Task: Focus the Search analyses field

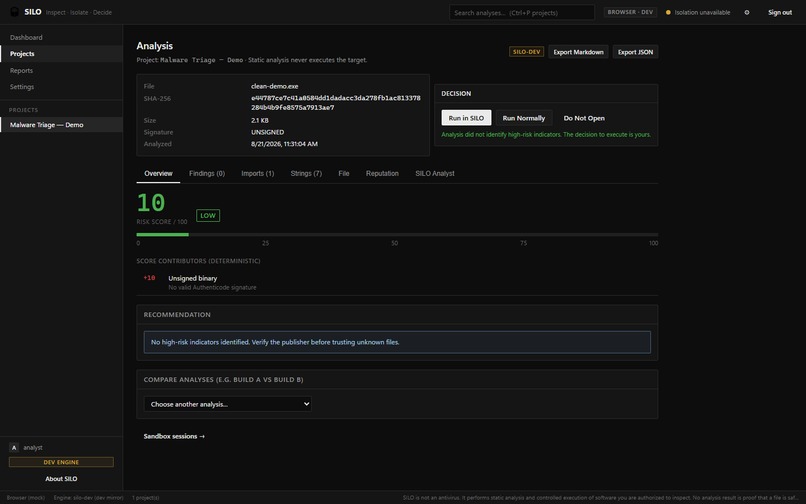Action: [x=521, y=12]
